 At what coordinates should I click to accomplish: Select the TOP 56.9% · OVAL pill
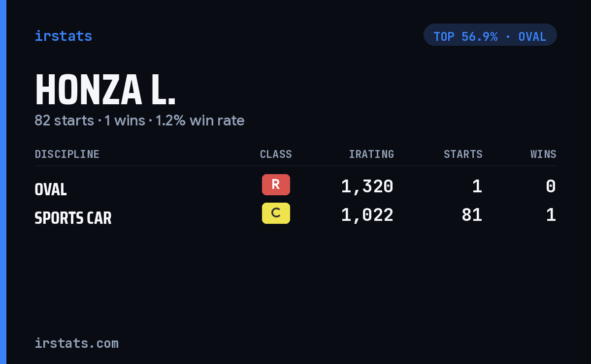point(490,35)
